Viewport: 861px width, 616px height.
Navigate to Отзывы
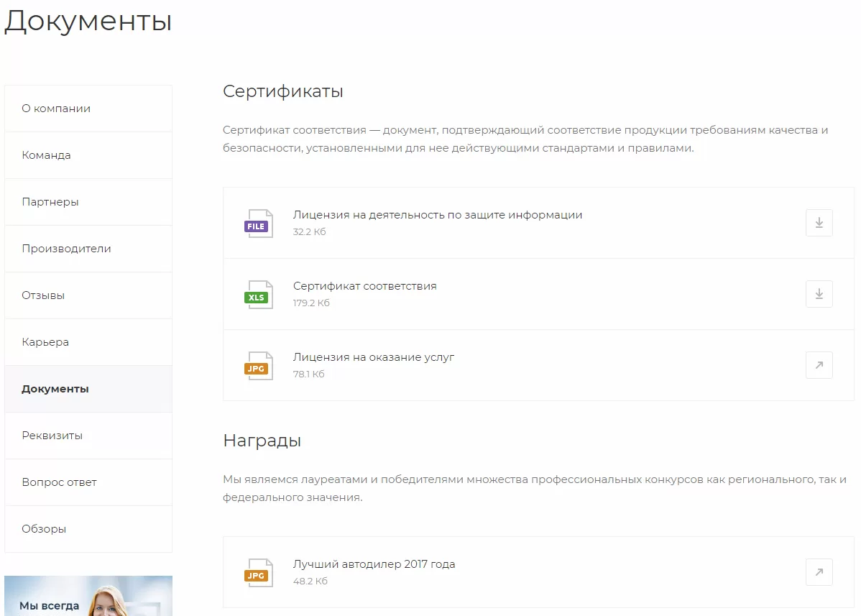pyautogui.click(x=88, y=295)
